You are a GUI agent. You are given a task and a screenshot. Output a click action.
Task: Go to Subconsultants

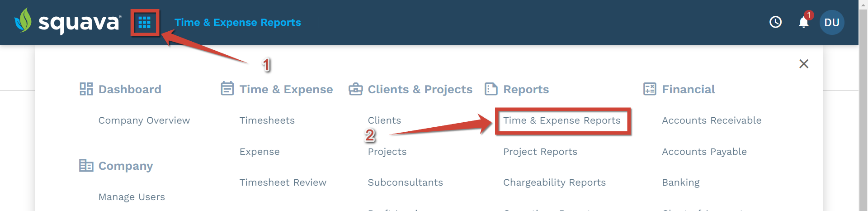click(x=406, y=182)
